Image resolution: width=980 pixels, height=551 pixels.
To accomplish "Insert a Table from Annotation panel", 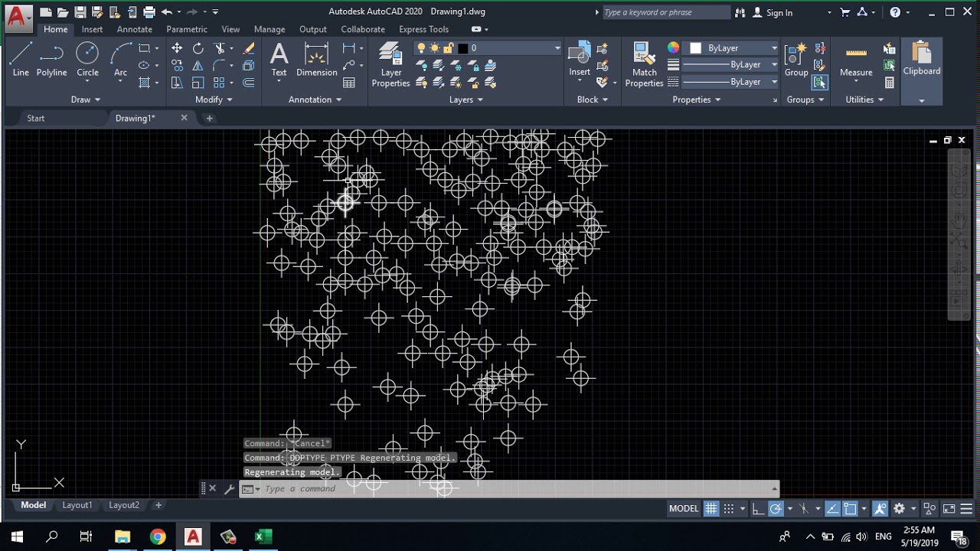I will [349, 83].
